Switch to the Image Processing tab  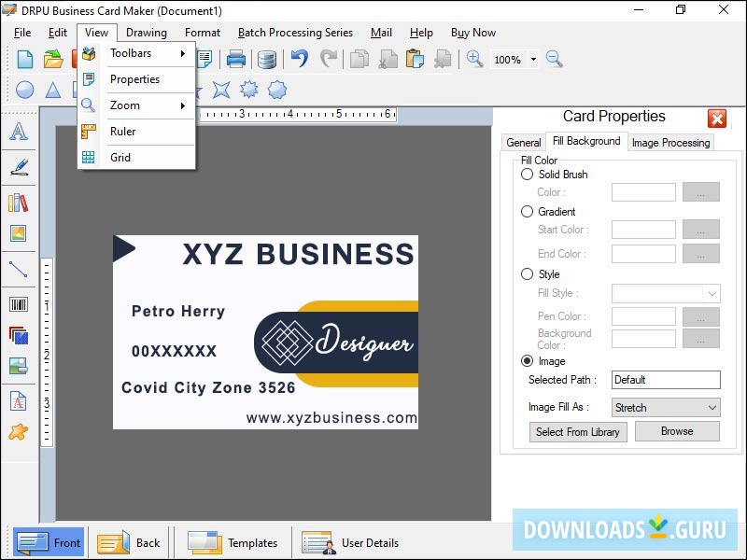point(670,143)
